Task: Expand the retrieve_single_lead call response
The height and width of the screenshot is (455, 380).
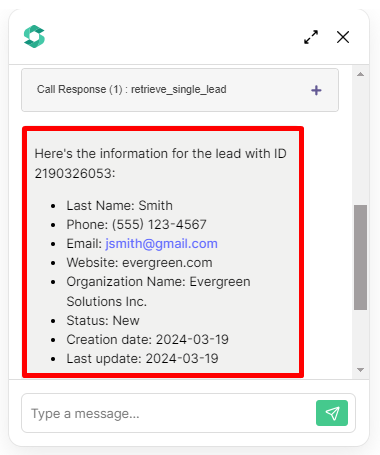Action: point(316,90)
